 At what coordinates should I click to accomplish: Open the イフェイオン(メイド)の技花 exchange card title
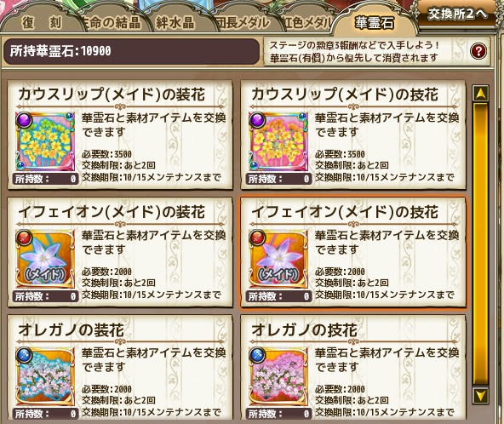[345, 212]
